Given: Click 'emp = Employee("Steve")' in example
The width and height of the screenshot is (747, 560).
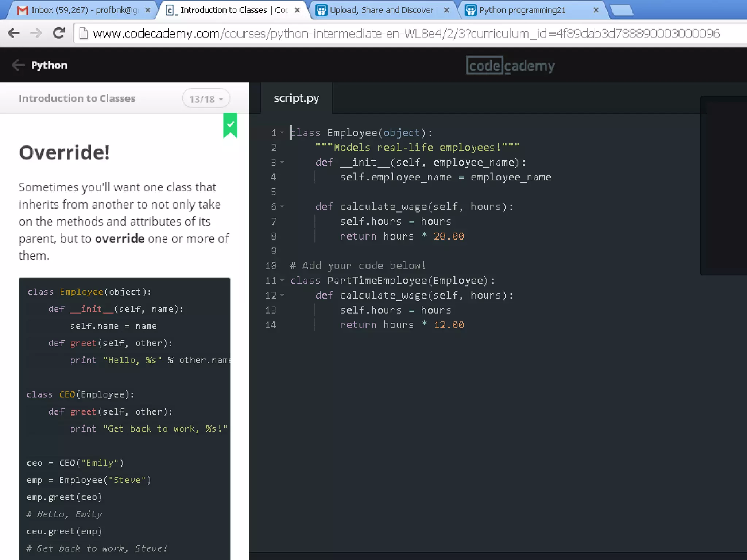Looking at the screenshot, I should [x=89, y=480].
